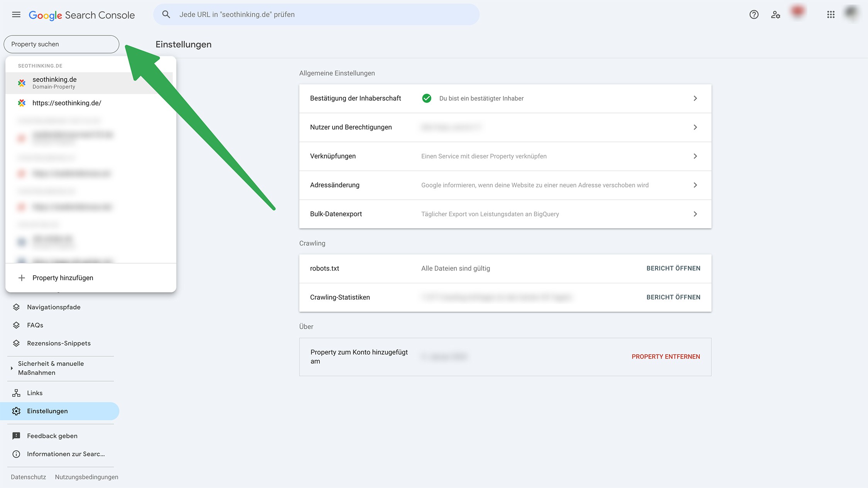
Task: Open the hamburger main menu
Action: (x=16, y=15)
